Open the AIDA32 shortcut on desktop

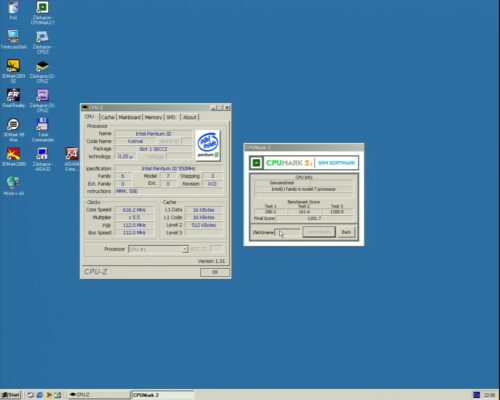42,159
